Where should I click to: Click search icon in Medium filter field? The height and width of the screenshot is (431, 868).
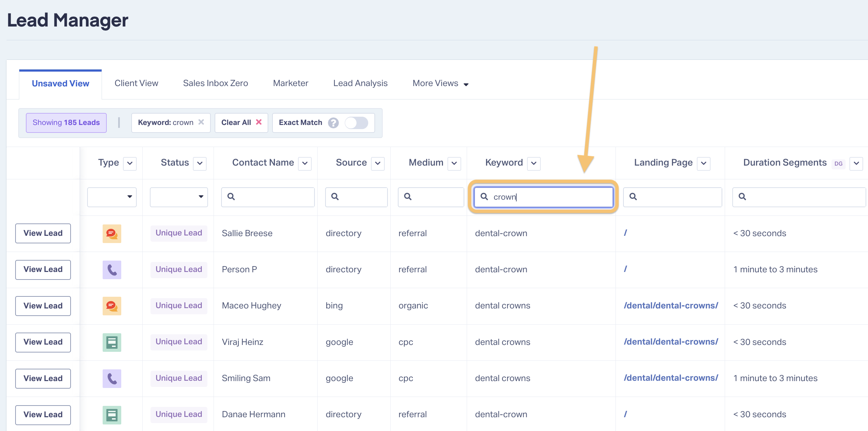pos(408,197)
